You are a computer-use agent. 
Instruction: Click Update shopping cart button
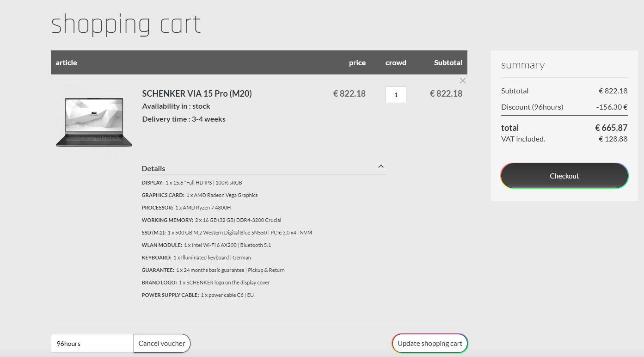(430, 343)
